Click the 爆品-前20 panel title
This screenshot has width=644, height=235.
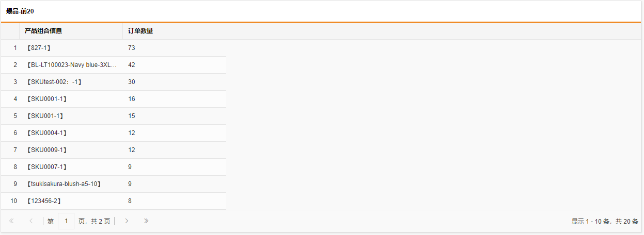(20, 11)
